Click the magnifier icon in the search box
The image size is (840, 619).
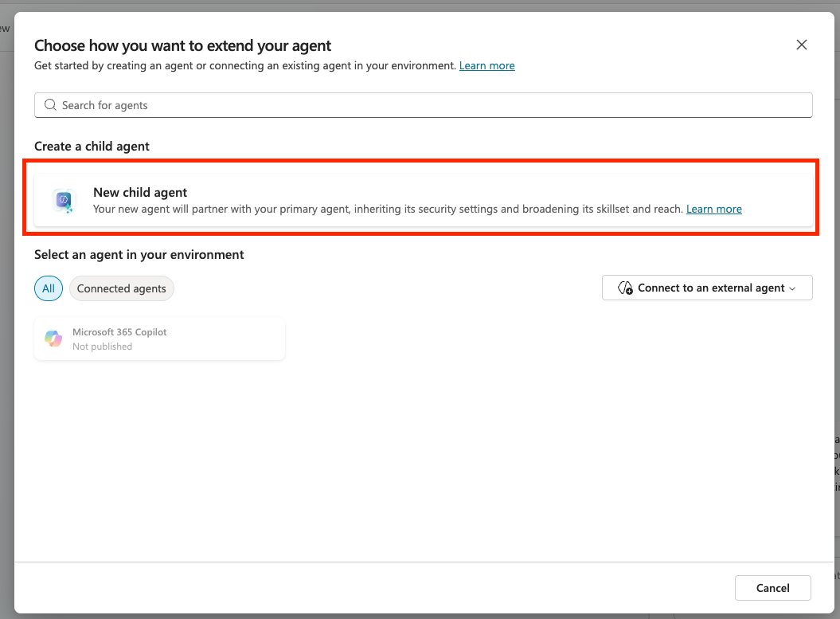pyautogui.click(x=50, y=105)
